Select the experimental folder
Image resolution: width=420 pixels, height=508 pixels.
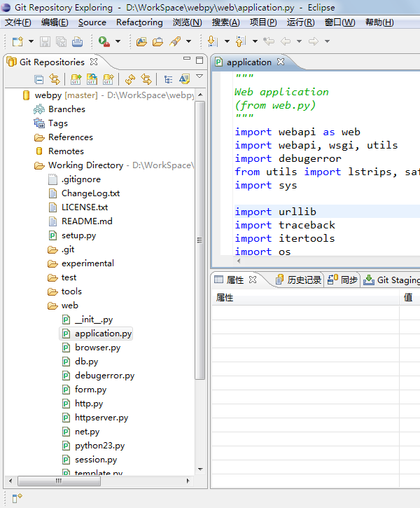[x=81, y=263]
